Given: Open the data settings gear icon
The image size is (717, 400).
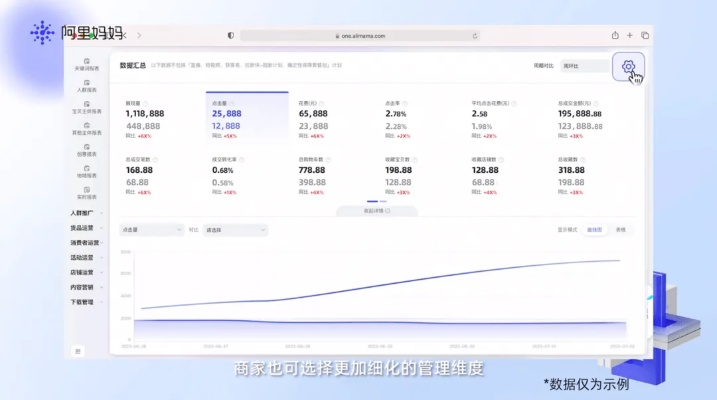Looking at the screenshot, I should point(628,67).
